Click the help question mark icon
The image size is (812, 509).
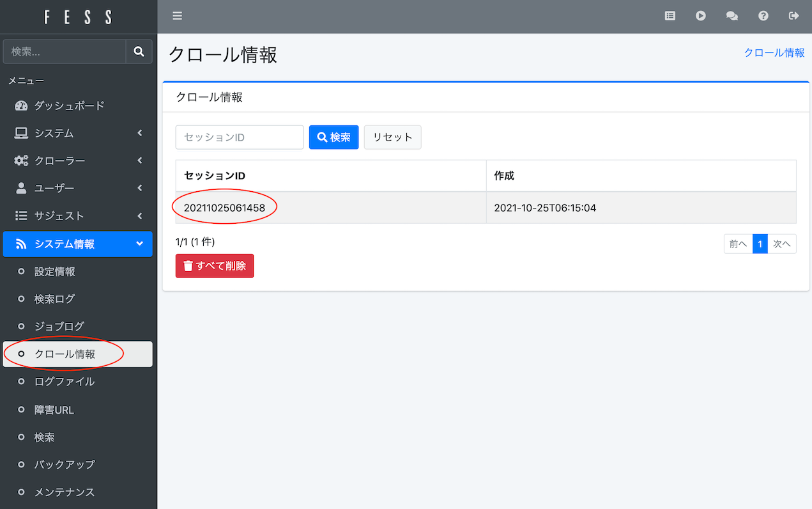tap(763, 16)
